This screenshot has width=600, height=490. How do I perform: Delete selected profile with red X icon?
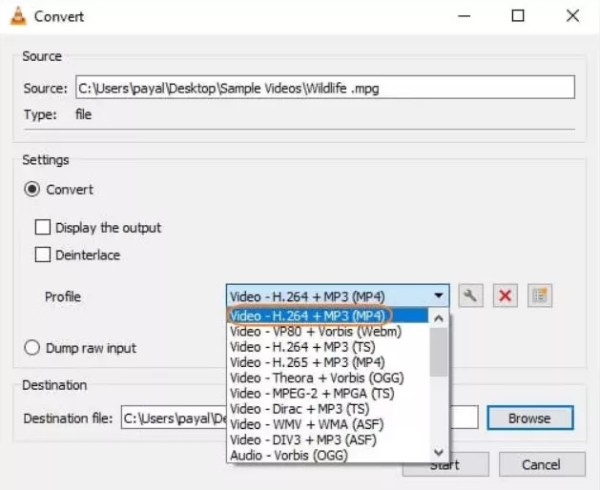tap(506, 296)
